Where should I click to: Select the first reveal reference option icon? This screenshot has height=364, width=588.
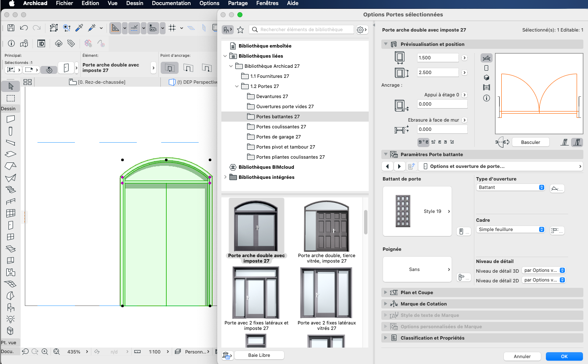[423, 142]
